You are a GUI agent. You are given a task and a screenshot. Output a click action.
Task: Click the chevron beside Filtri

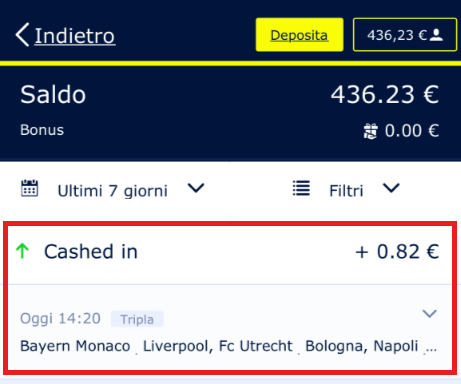(x=391, y=188)
